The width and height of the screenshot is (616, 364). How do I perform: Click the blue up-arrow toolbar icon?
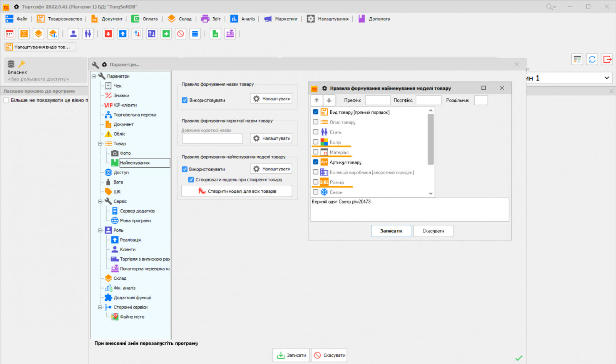tap(123, 34)
